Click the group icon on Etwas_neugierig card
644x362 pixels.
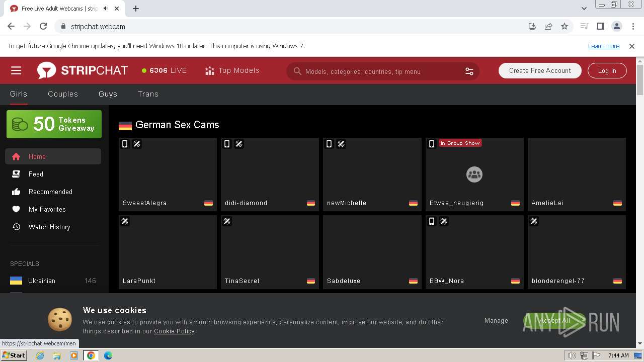click(x=474, y=174)
